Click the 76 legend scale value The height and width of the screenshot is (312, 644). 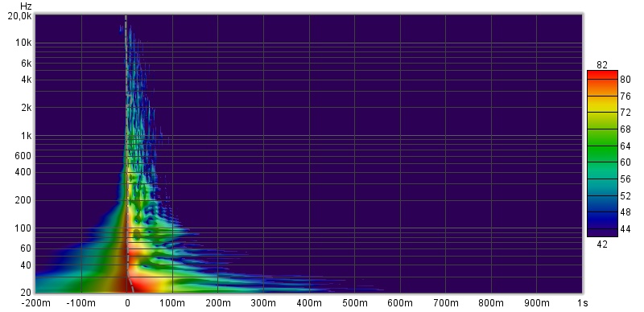point(625,96)
